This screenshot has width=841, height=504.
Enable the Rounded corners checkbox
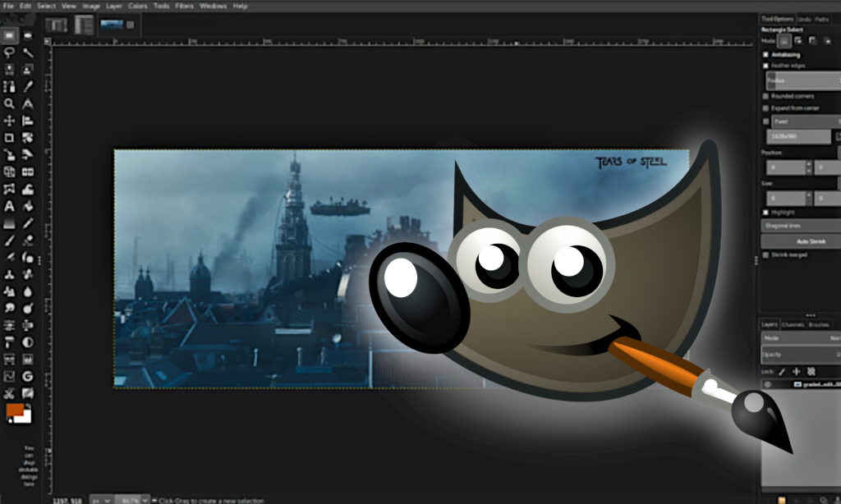click(766, 96)
